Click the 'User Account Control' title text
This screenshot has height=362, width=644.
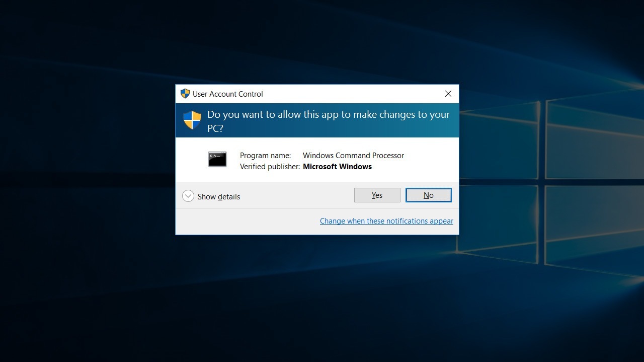pyautogui.click(x=228, y=94)
